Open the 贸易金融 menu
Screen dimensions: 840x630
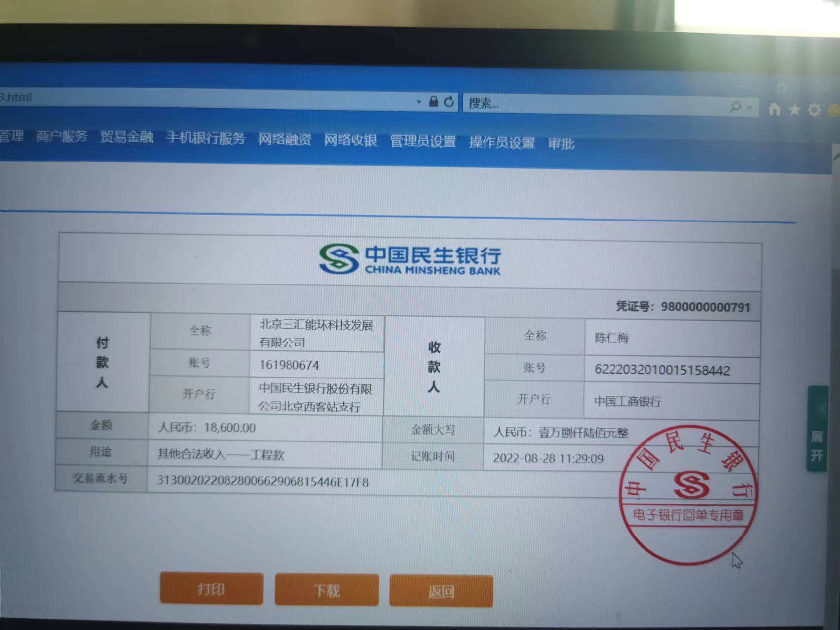pos(127,137)
